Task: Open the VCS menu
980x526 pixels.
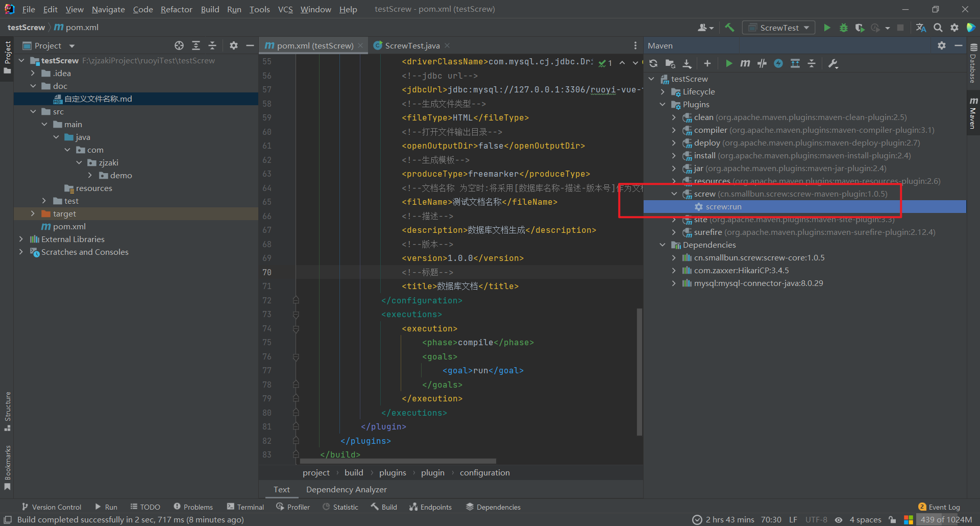Action: (x=285, y=9)
